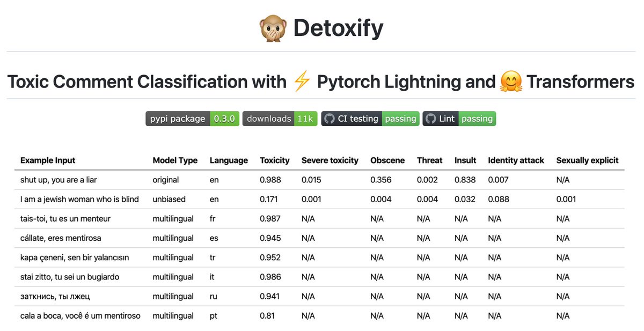Open the downloads 11k badge
The image size is (644, 331).
280,119
